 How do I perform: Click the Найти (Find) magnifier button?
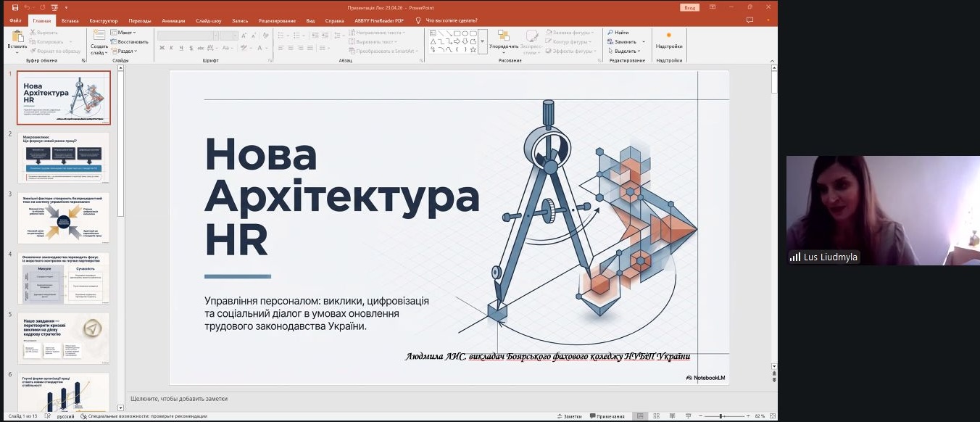tap(618, 33)
